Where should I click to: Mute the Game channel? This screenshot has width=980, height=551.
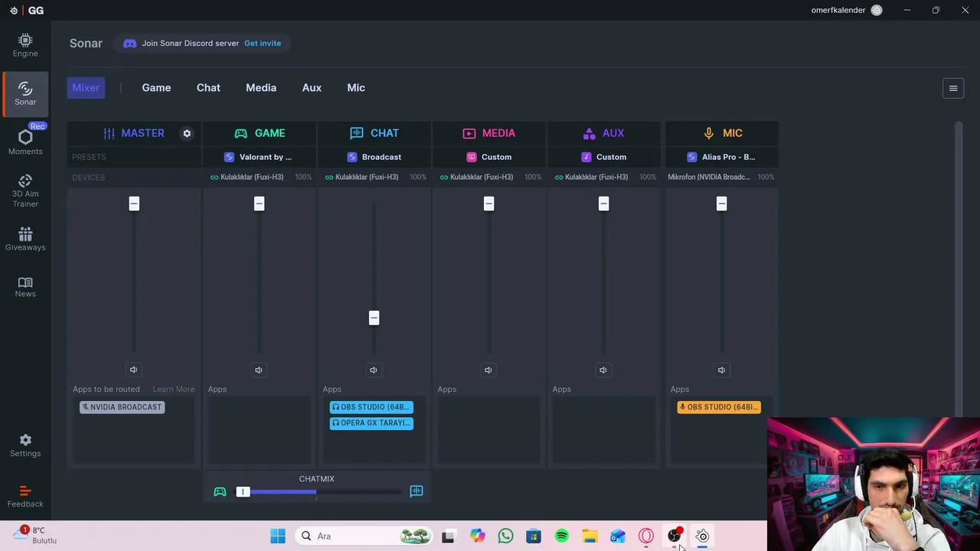[259, 370]
